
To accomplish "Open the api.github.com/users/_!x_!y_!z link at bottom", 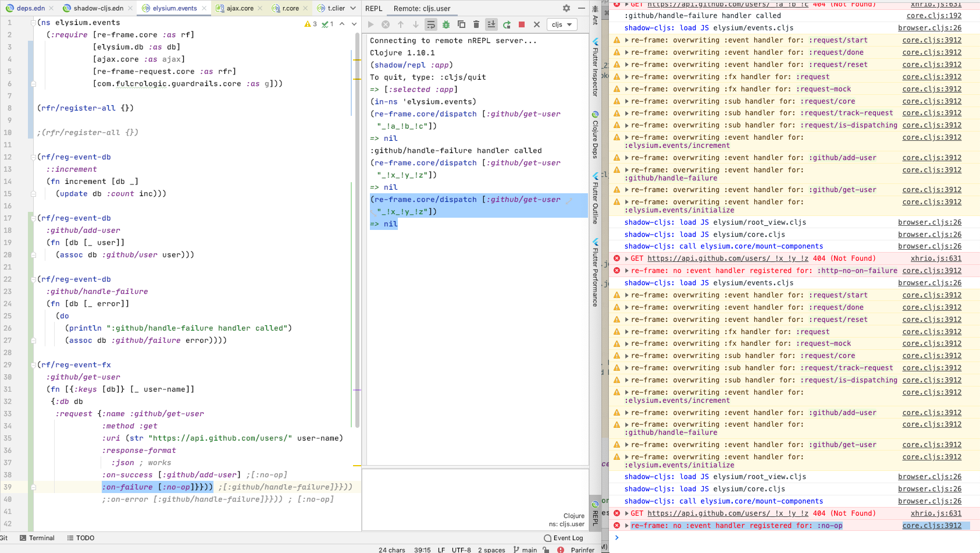I will [728, 513].
